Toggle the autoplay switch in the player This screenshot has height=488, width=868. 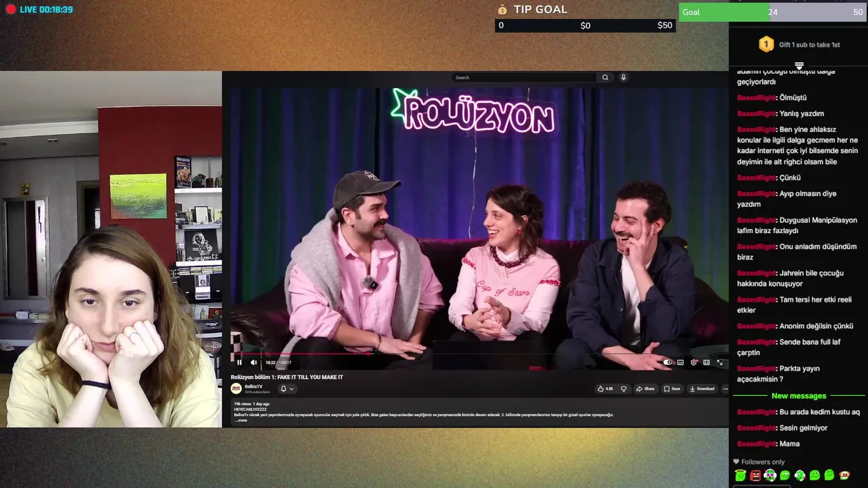click(667, 363)
